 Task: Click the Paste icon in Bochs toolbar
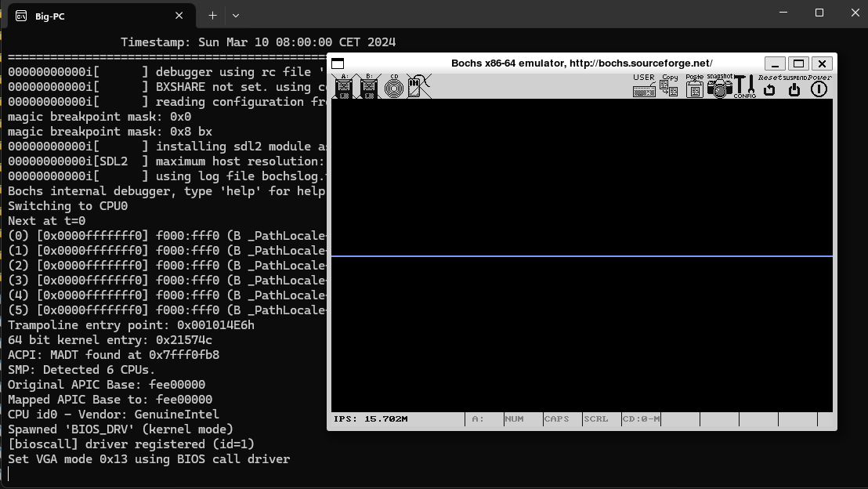694,86
